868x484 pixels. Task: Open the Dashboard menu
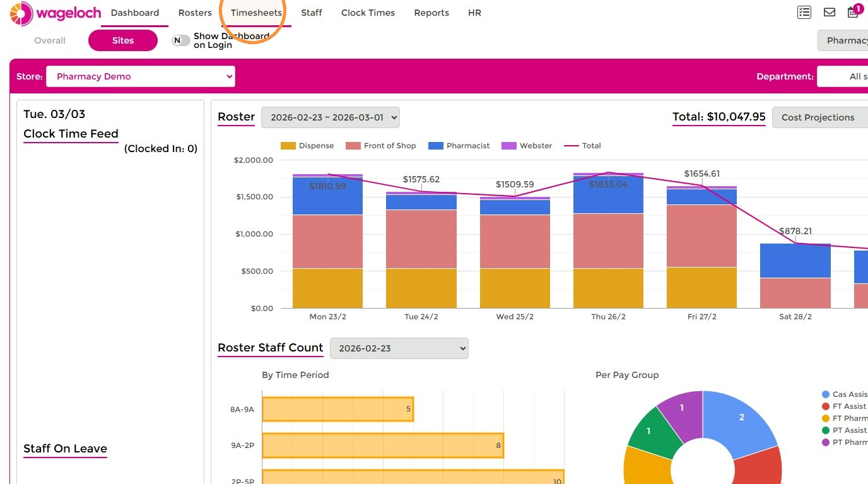click(135, 13)
